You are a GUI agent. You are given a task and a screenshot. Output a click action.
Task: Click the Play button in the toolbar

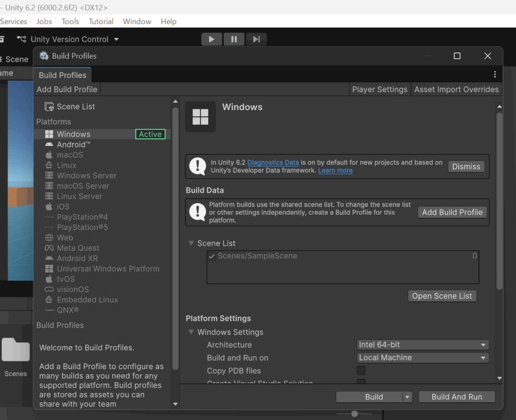pos(212,39)
